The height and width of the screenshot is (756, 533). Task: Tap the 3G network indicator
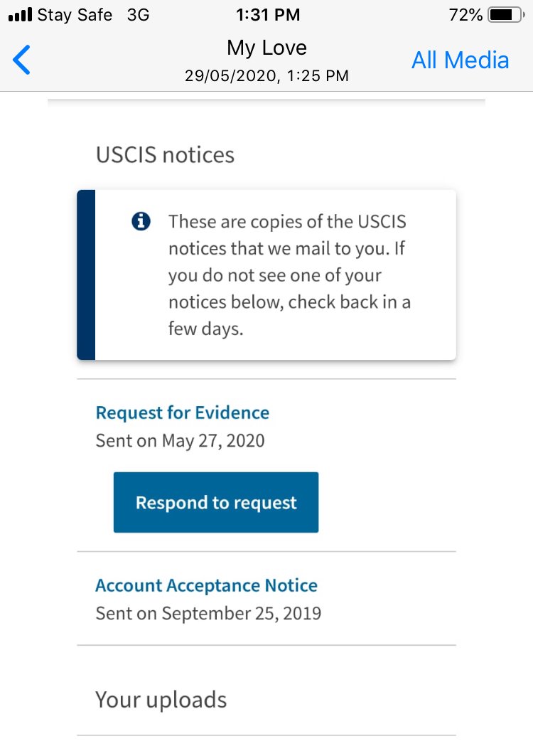tap(139, 15)
